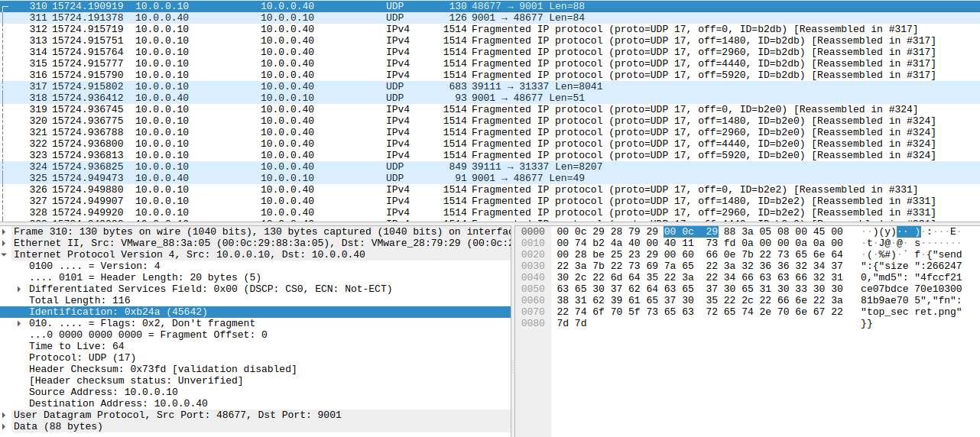Expand the Differentiated Services Field entry
980x437 pixels.
click(20, 289)
